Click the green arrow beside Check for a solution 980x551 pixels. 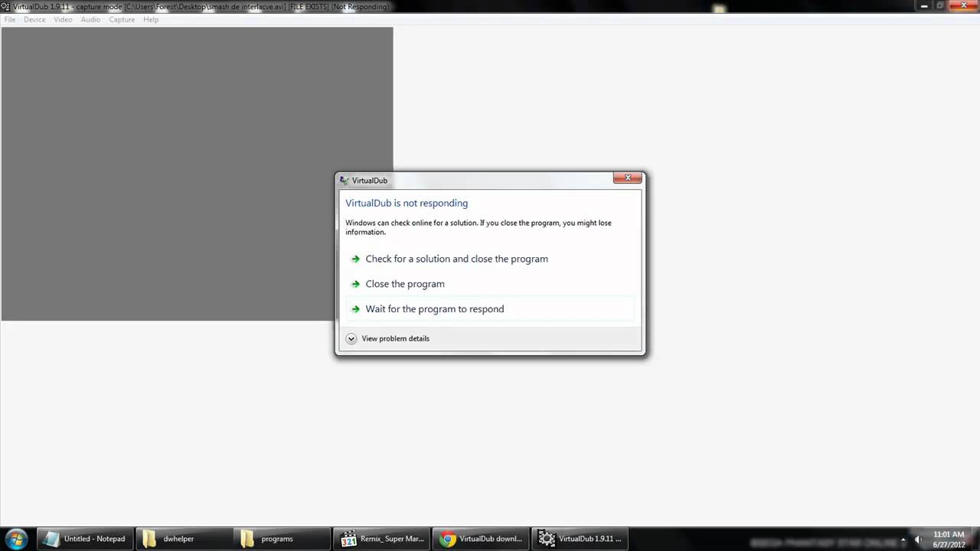pyautogui.click(x=355, y=259)
